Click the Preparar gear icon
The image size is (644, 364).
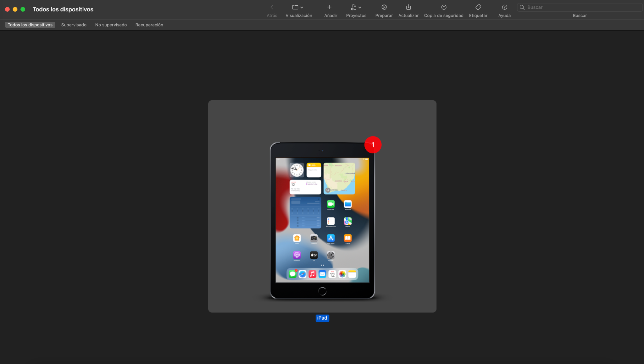pyautogui.click(x=384, y=7)
